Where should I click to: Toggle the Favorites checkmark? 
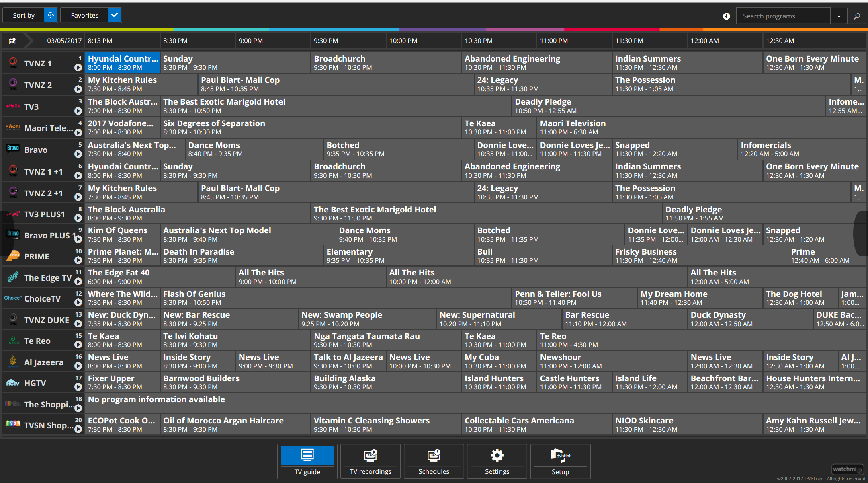pyautogui.click(x=115, y=15)
